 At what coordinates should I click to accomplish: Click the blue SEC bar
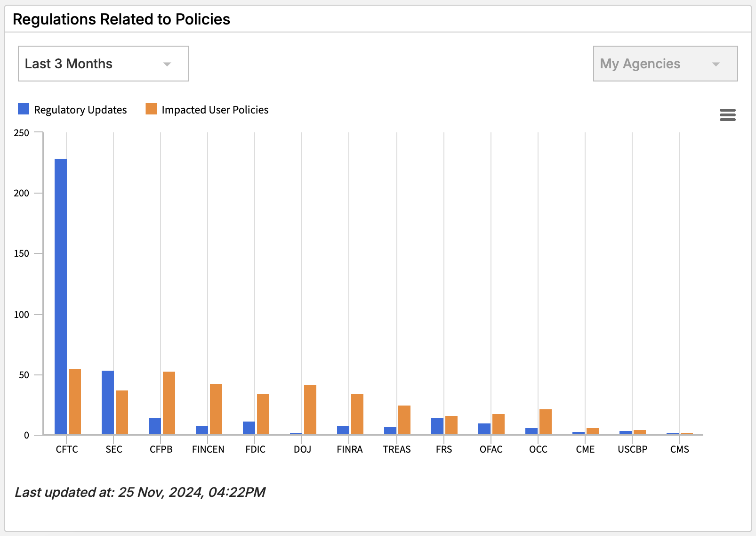[x=108, y=402]
